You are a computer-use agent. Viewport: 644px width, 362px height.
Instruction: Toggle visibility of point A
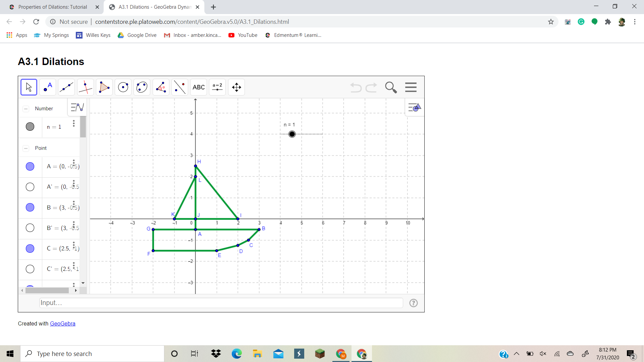pyautogui.click(x=30, y=166)
